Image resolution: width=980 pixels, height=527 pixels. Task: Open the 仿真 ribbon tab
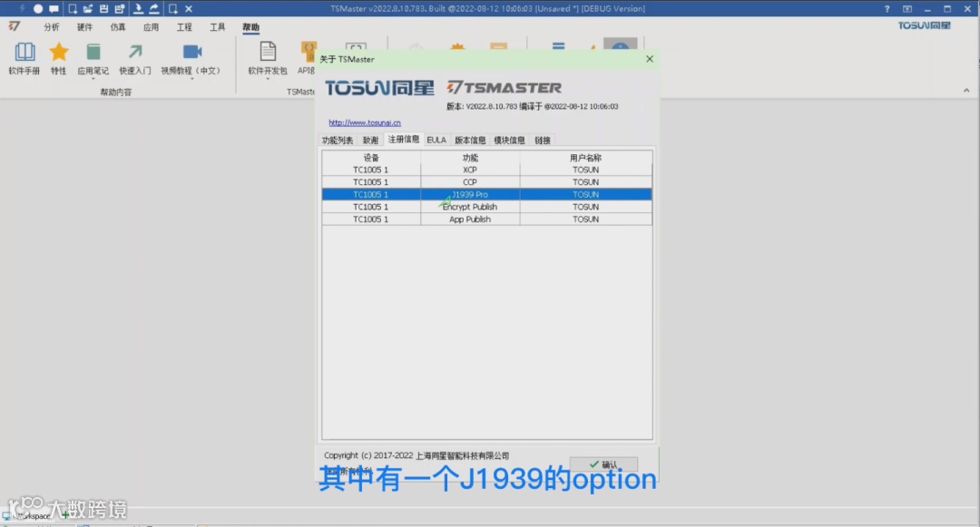pos(117,27)
